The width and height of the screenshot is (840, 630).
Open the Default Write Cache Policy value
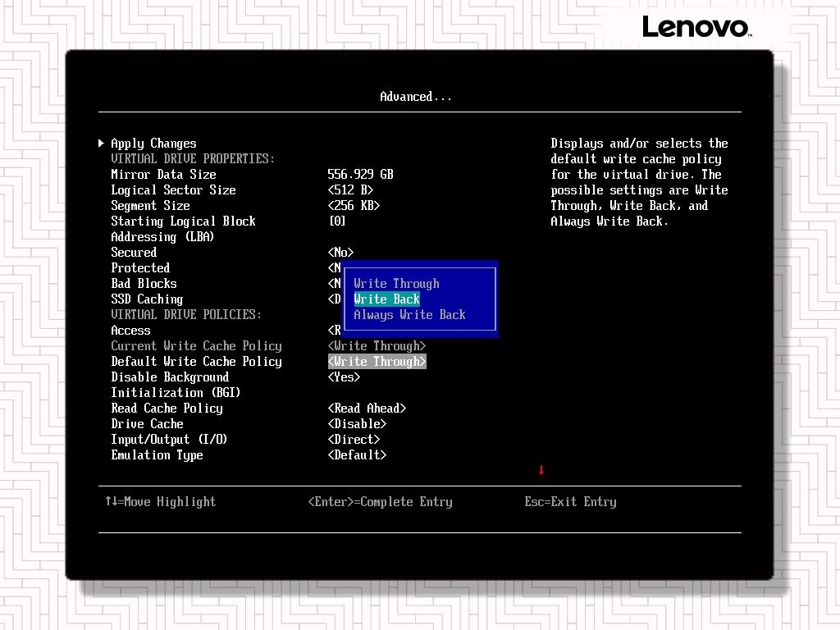click(x=377, y=362)
